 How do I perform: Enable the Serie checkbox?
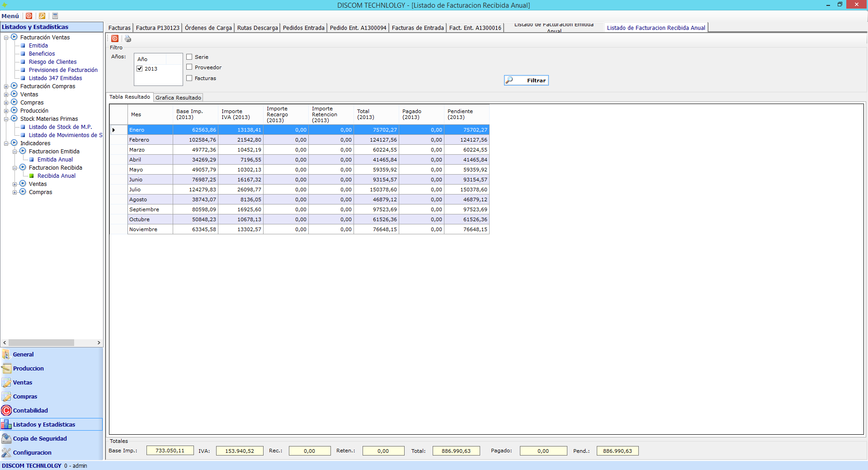coord(189,57)
